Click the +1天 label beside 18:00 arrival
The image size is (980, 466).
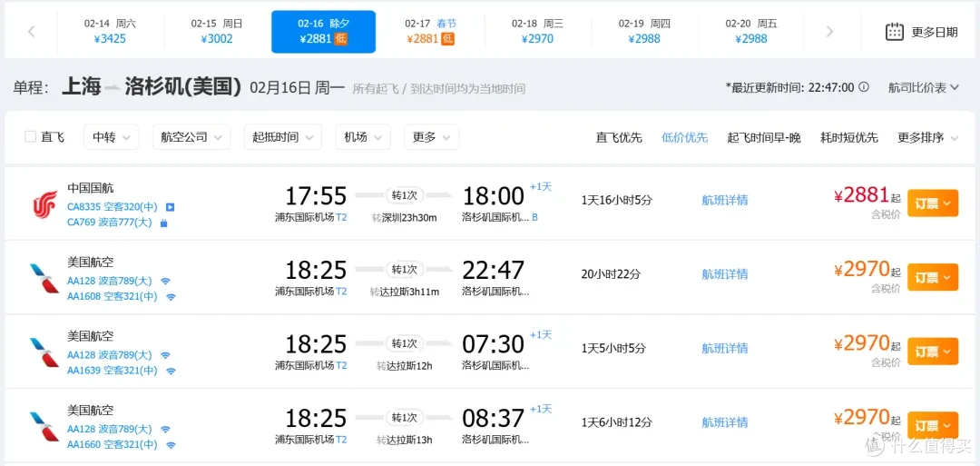point(541,186)
